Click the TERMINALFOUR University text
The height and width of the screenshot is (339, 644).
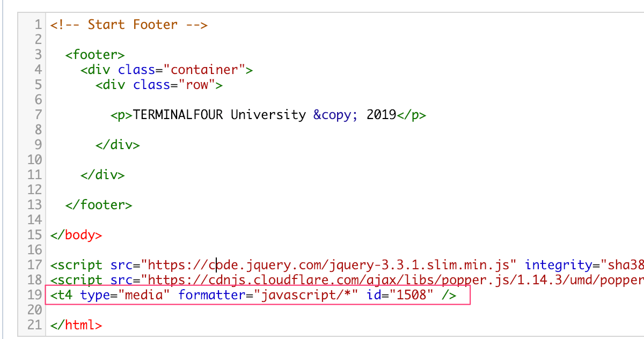pyautogui.click(x=219, y=115)
